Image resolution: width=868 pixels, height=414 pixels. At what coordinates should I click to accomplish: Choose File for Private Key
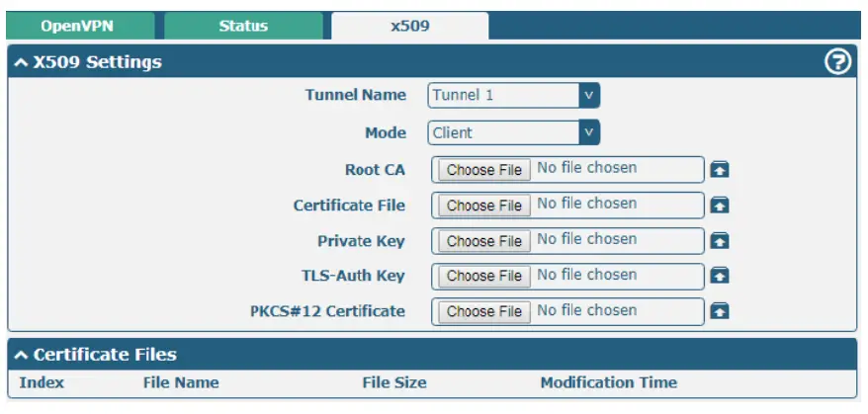[484, 241]
